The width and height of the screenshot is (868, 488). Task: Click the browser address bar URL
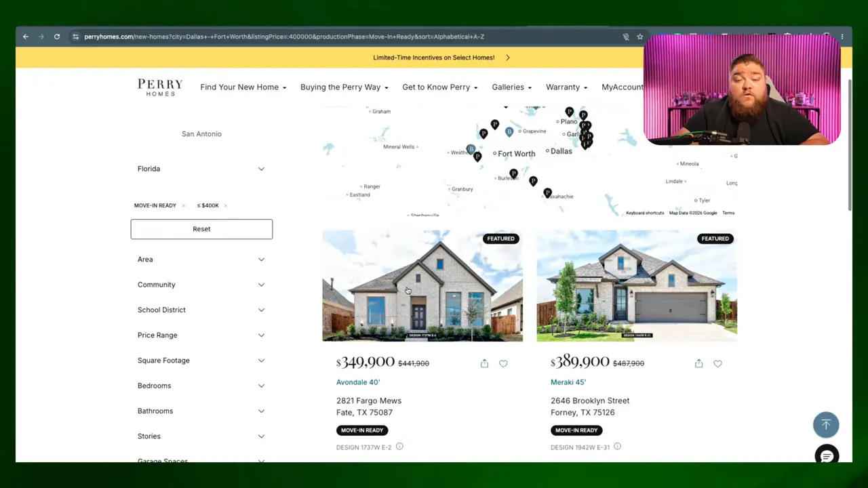(x=284, y=37)
